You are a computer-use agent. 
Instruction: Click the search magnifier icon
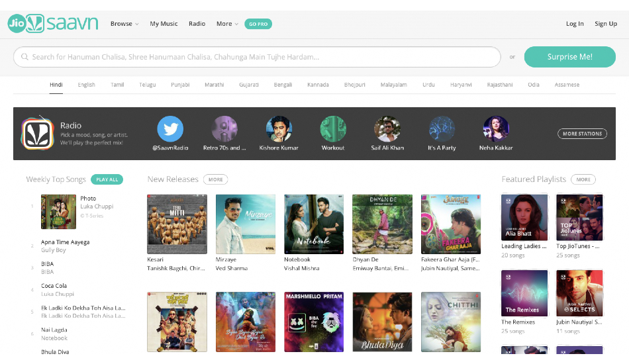point(24,57)
